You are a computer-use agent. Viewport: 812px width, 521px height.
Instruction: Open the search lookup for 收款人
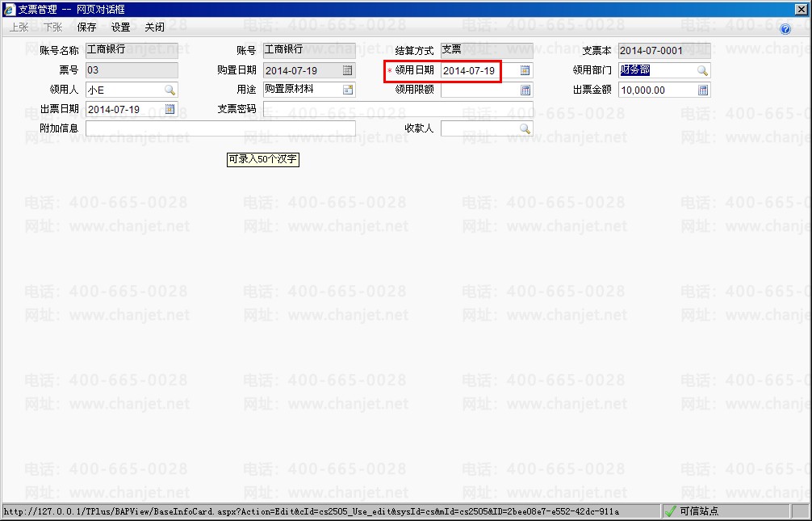pyautogui.click(x=525, y=128)
